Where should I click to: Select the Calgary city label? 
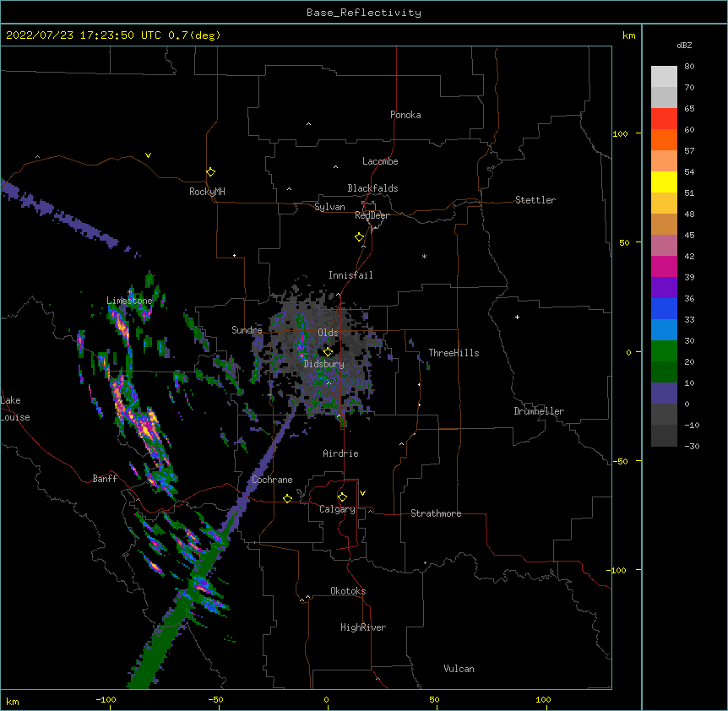pyautogui.click(x=337, y=509)
